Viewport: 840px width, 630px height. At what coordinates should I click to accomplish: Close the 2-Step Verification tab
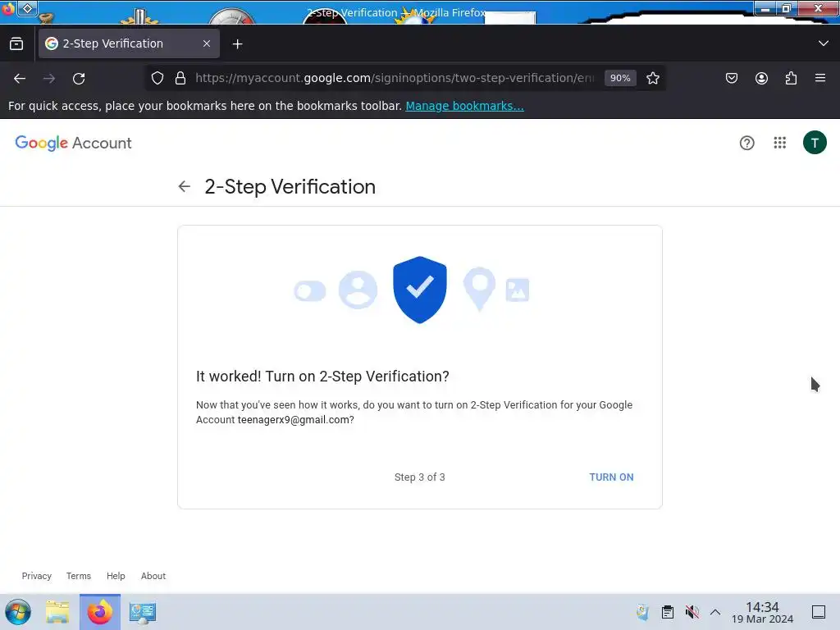(206, 44)
